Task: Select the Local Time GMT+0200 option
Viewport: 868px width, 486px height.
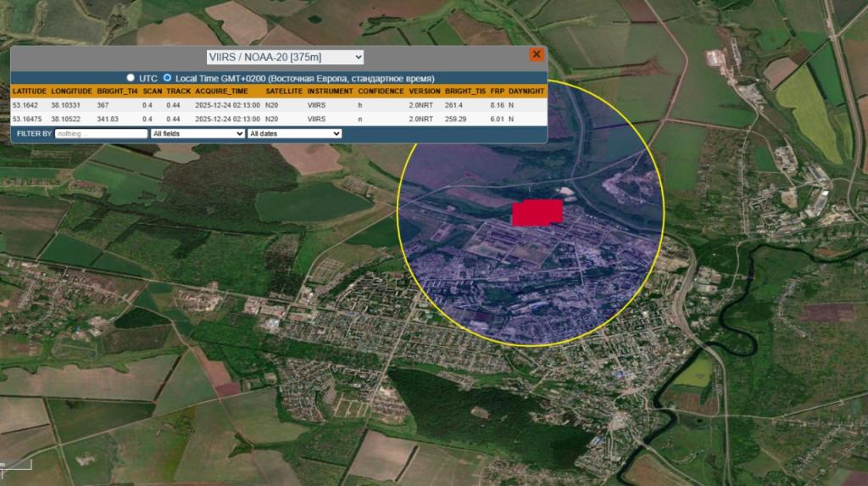Action: [x=167, y=77]
